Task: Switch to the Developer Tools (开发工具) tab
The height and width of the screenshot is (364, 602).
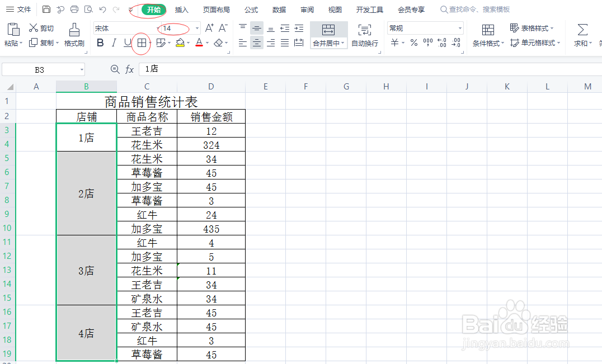Action: 369,10
